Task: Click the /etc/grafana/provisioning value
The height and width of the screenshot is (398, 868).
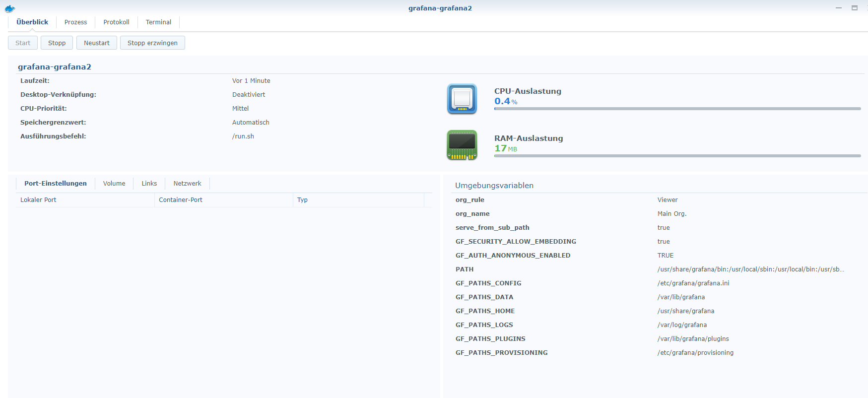Action: (x=695, y=352)
